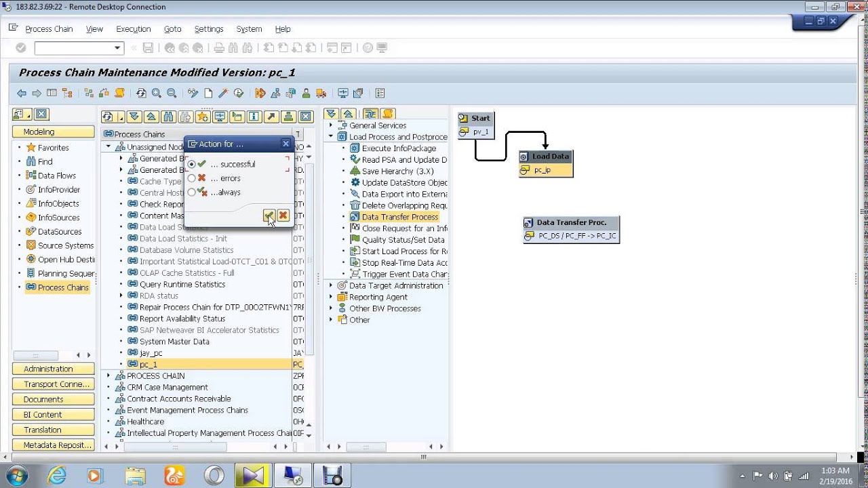Open the View menu
This screenshot has width=868, height=488.
(94, 29)
